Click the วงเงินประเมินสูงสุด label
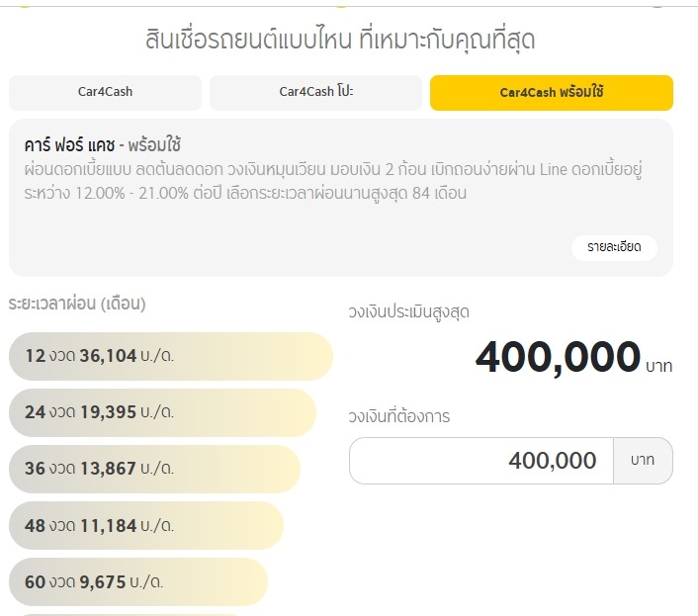The width and height of the screenshot is (698, 616). [x=408, y=312]
